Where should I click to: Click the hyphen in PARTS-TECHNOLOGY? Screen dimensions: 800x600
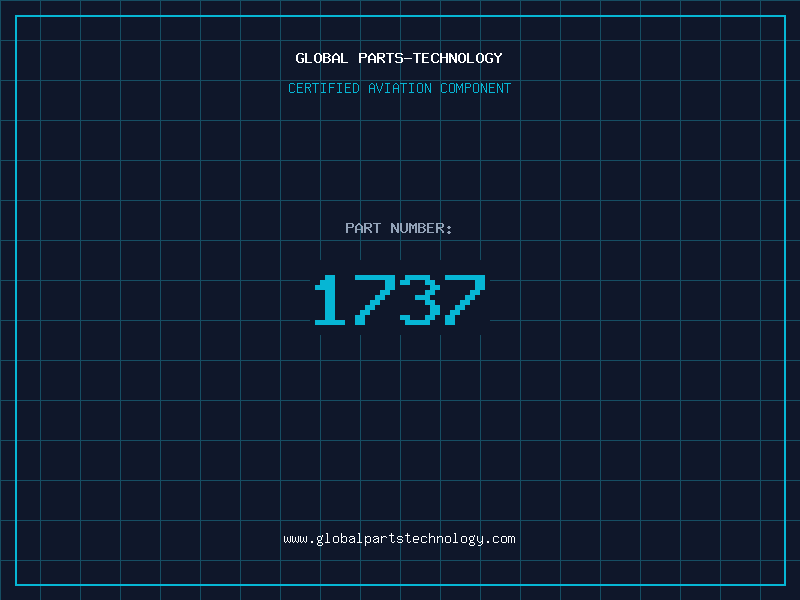(x=407, y=58)
